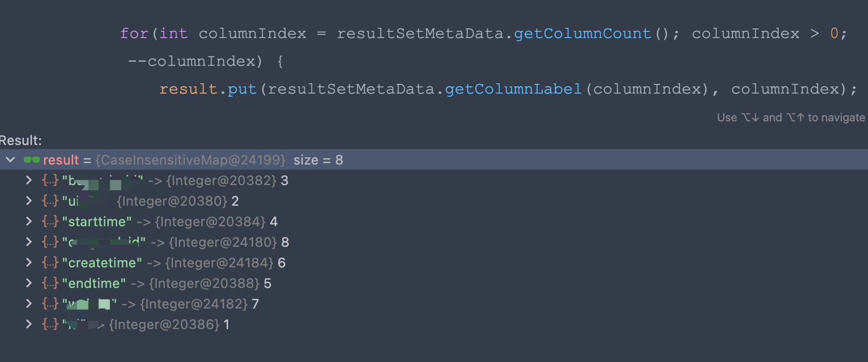Click the arrow-key navigation hint text

pyautogui.click(x=791, y=117)
